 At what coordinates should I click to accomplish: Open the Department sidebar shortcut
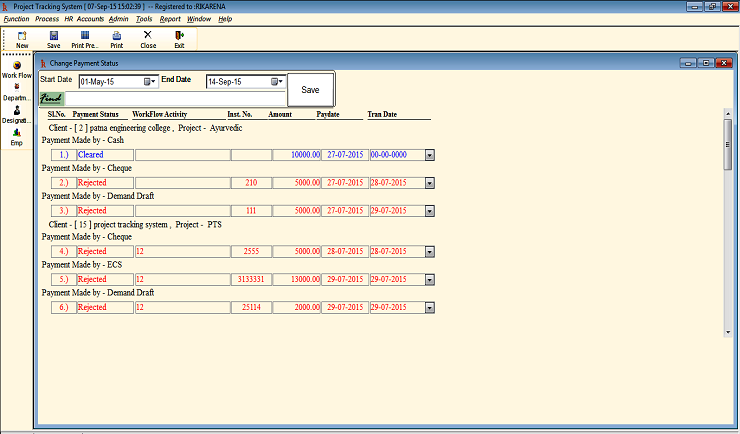pos(17,92)
